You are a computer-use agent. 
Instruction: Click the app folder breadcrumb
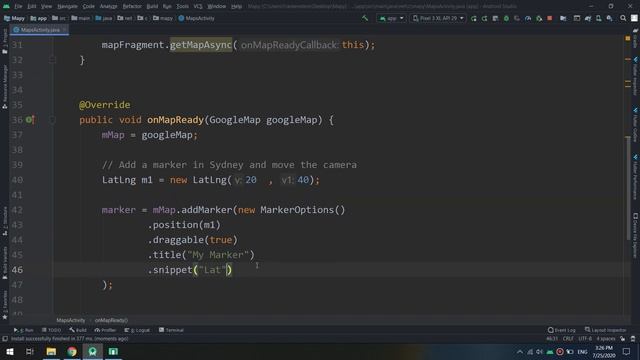[x=39, y=18]
